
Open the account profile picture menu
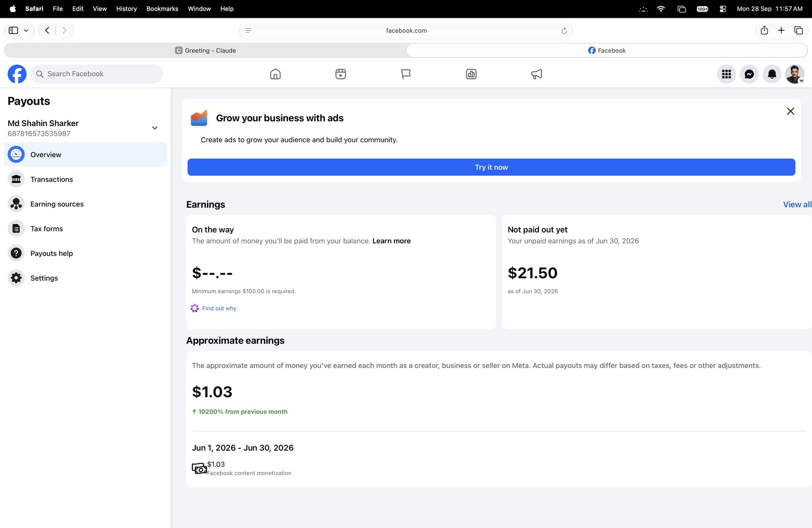click(x=795, y=74)
